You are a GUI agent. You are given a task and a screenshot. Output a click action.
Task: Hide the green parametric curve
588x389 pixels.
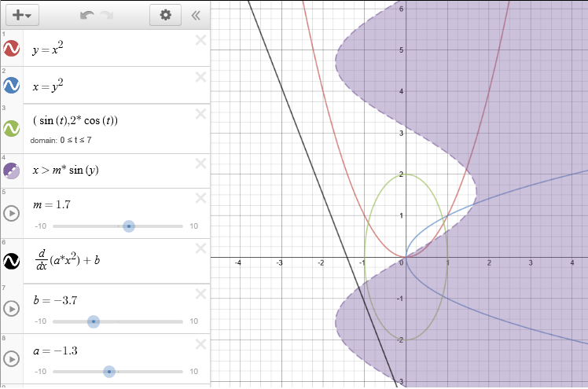coord(12,128)
